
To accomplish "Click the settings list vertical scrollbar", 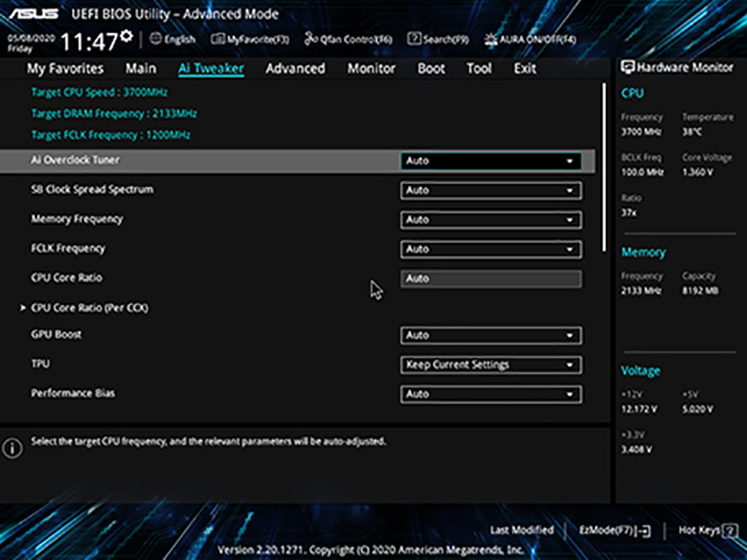I will [604, 168].
